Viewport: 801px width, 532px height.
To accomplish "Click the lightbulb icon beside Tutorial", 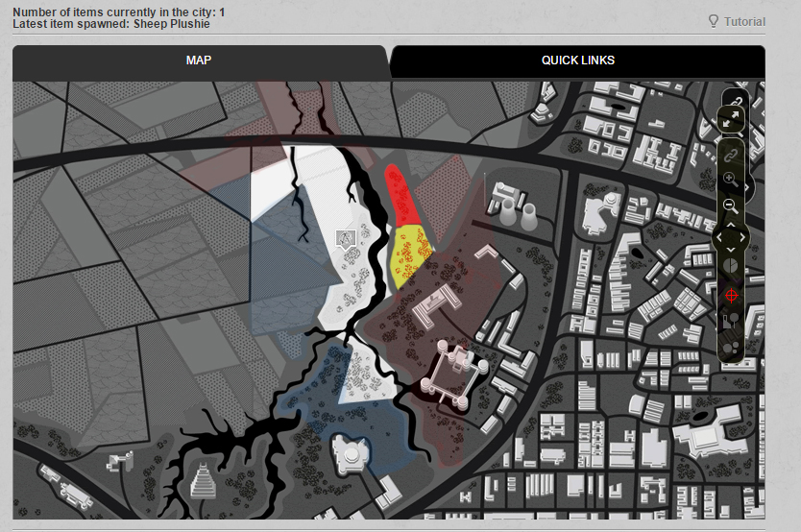I will click(714, 21).
